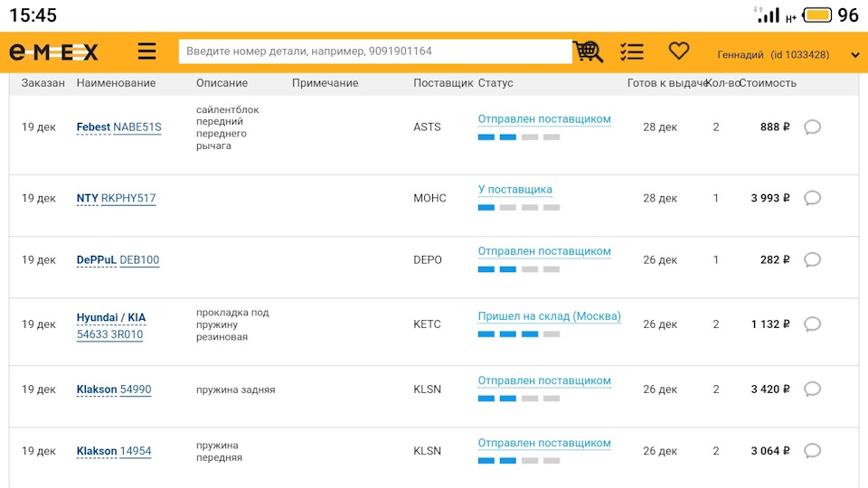
Task: Click the emex logo
Action: [x=53, y=52]
